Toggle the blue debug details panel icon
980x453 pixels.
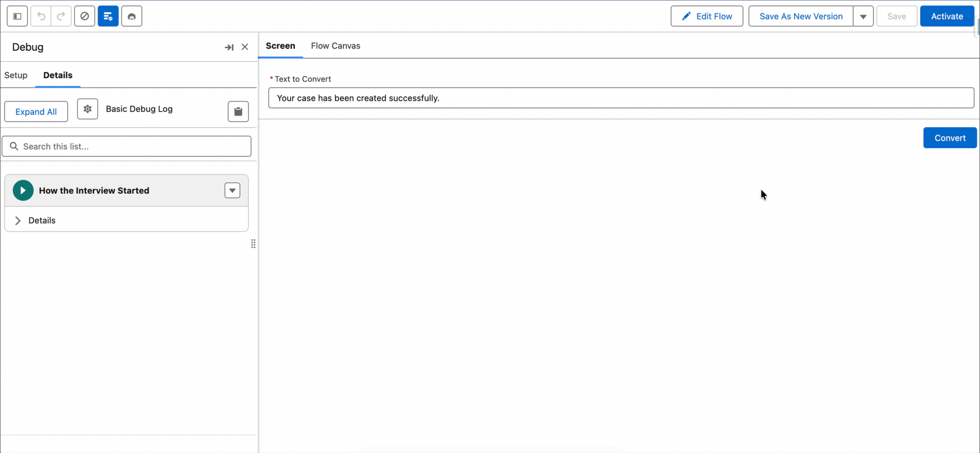[108, 16]
